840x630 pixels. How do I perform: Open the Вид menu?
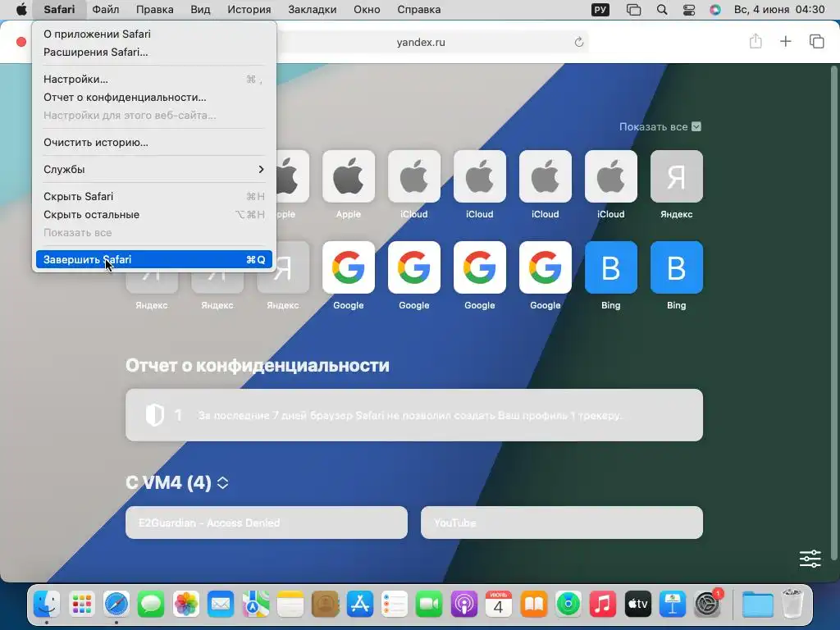click(x=200, y=10)
